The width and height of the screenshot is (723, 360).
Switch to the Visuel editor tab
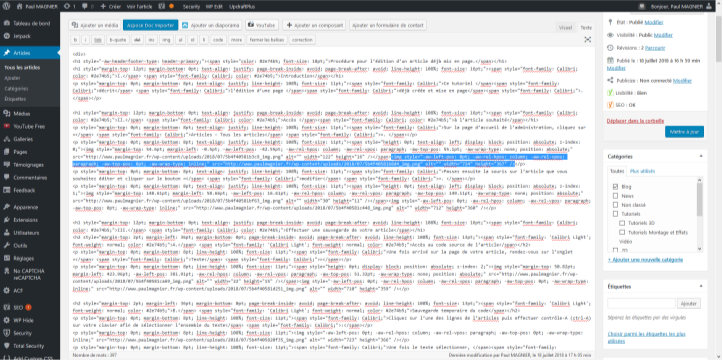[x=565, y=28]
